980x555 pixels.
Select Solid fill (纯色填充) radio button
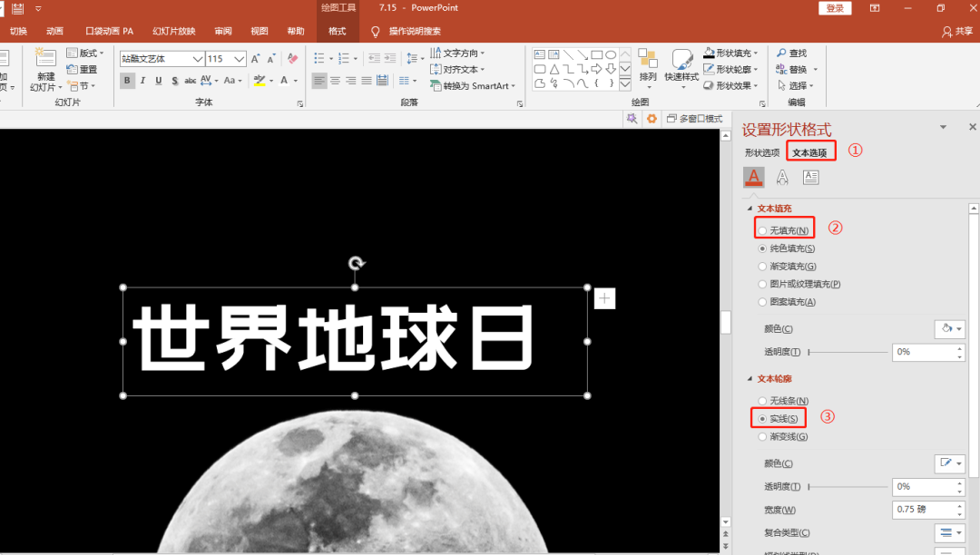click(x=762, y=248)
